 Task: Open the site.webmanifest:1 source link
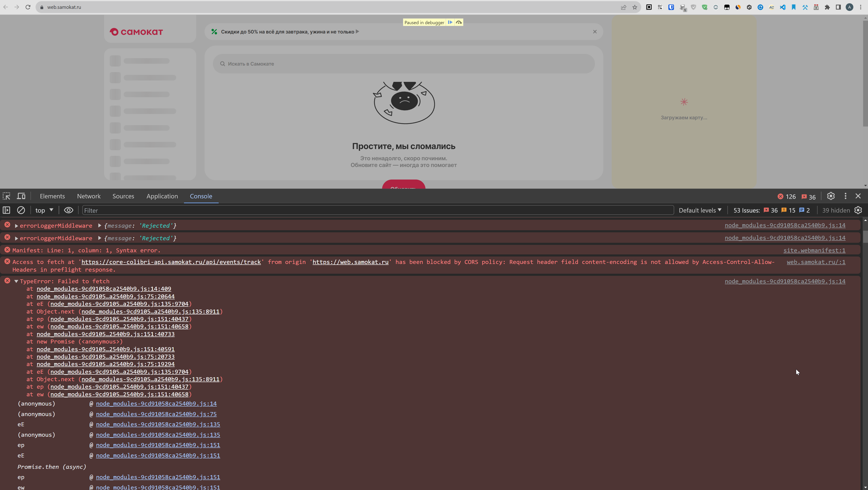tap(815, 250)
